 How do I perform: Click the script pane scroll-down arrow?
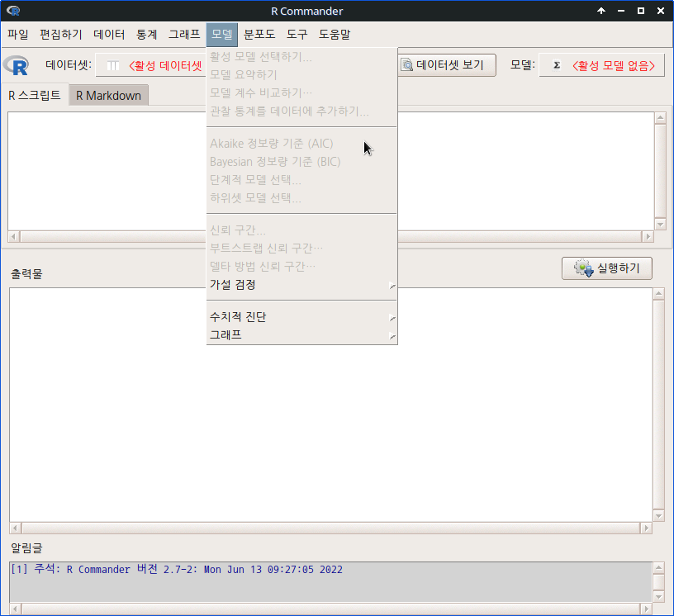coord(660,225)
